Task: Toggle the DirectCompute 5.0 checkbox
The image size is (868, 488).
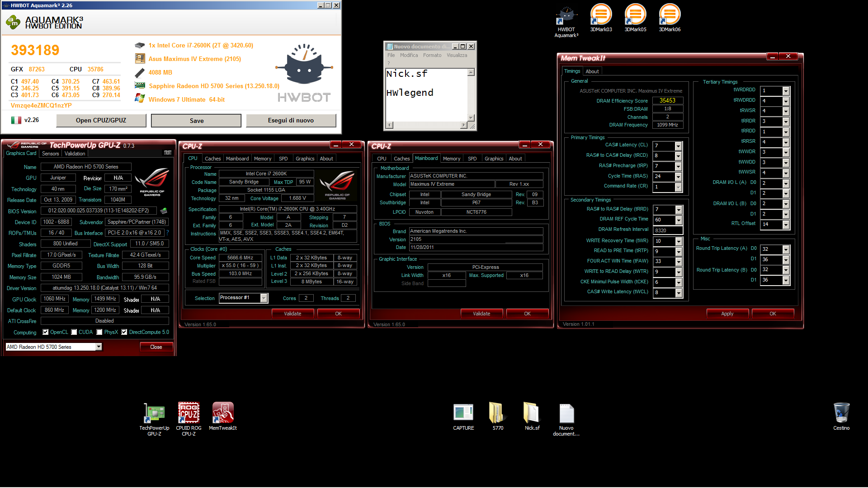Action: pos(124,332)
